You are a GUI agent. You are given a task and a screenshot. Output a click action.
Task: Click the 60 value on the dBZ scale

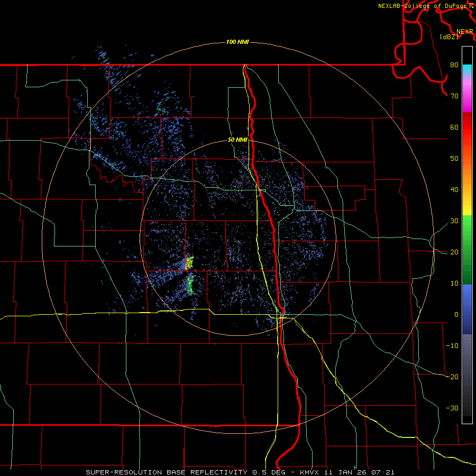coord(454,127)
